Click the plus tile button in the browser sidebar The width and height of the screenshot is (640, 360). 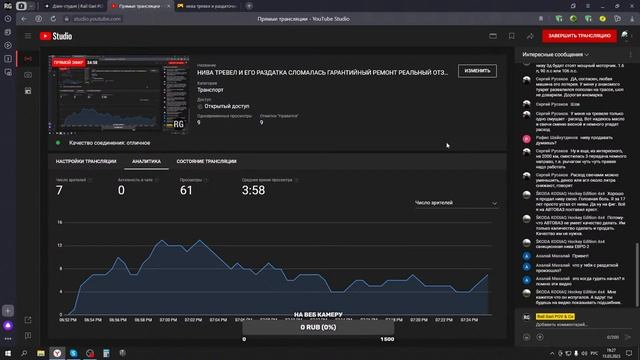[x=8, y=311]
